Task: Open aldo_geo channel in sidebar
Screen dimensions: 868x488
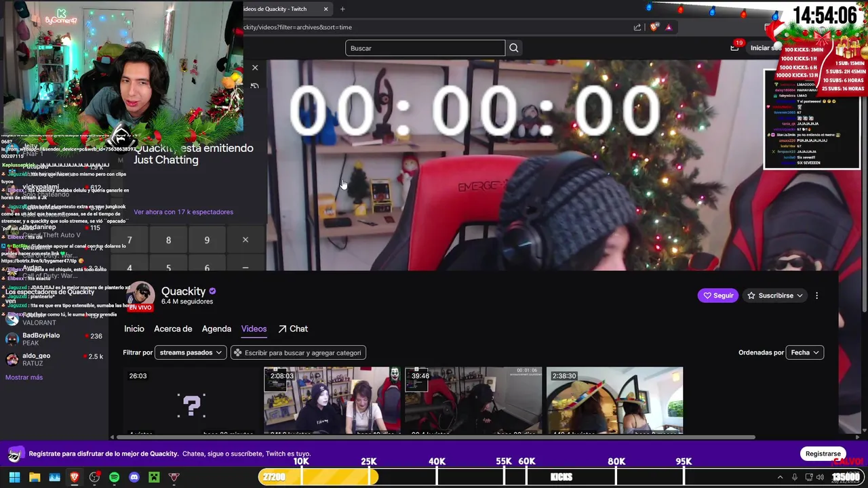Action: pos(54,359)
